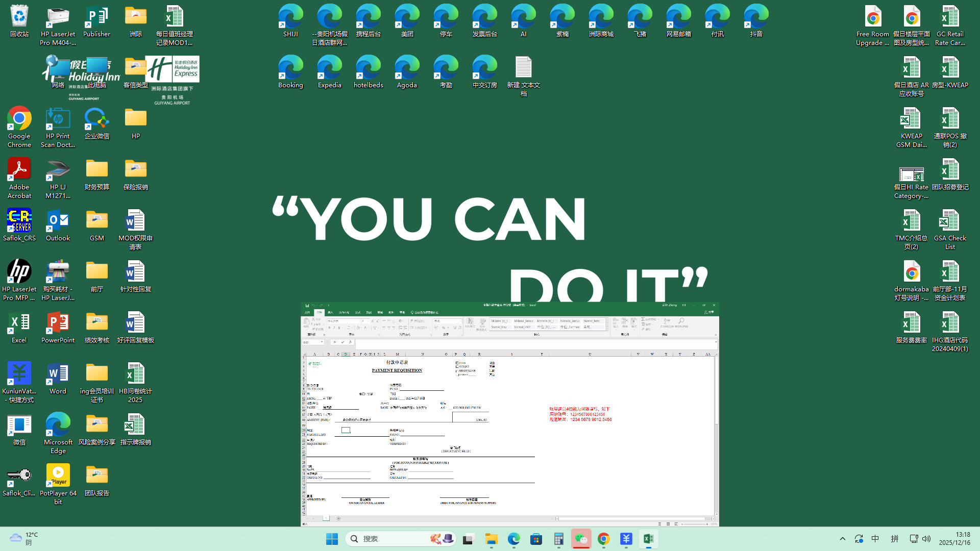Open the File tab in Excel
Screen dimensions: 980x551
tap(307, 312)
